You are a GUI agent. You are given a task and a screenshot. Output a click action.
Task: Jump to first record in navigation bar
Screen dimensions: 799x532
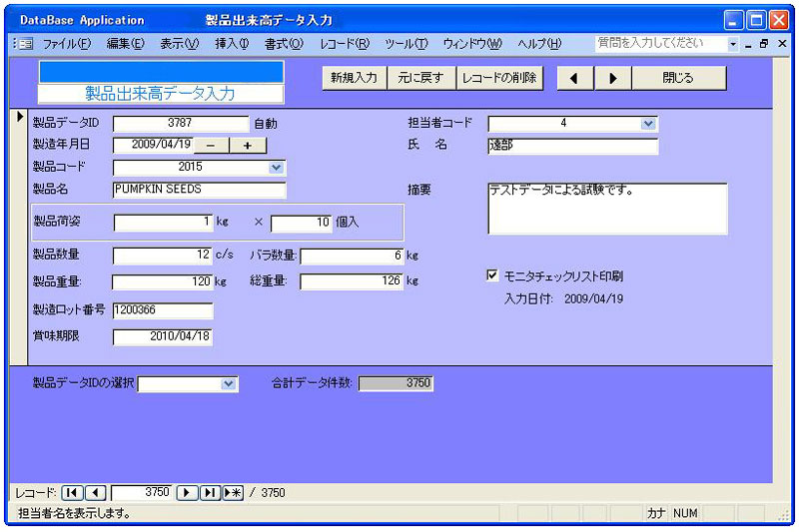click(x=72, y=492)
